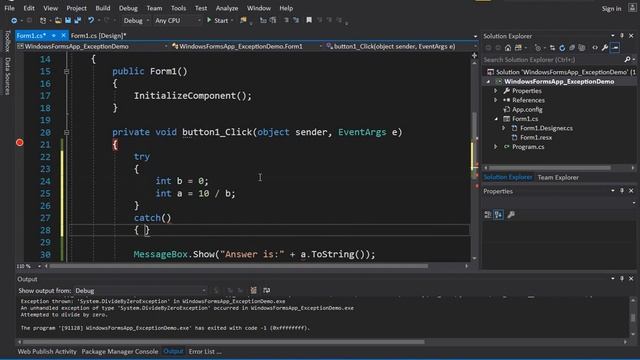Click the split editor icon above scrollbar
Viewport: 640px width, 360px height.
coord(474,56)
